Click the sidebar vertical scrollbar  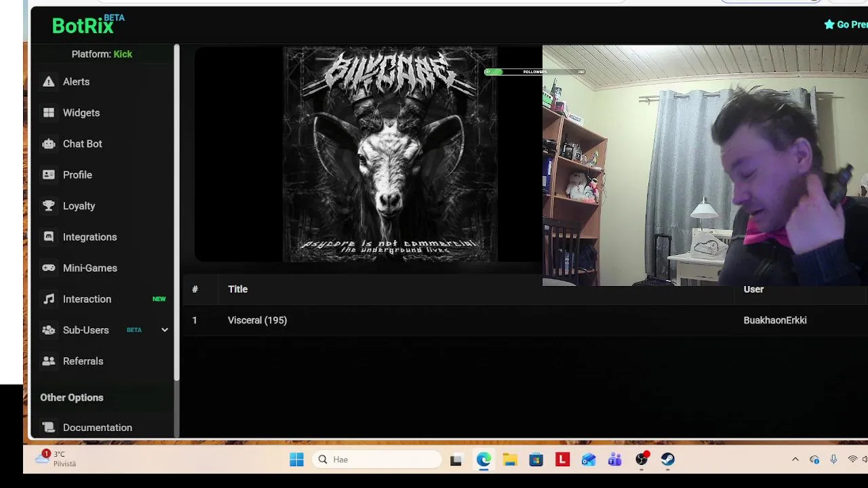(x=176, y=211)
